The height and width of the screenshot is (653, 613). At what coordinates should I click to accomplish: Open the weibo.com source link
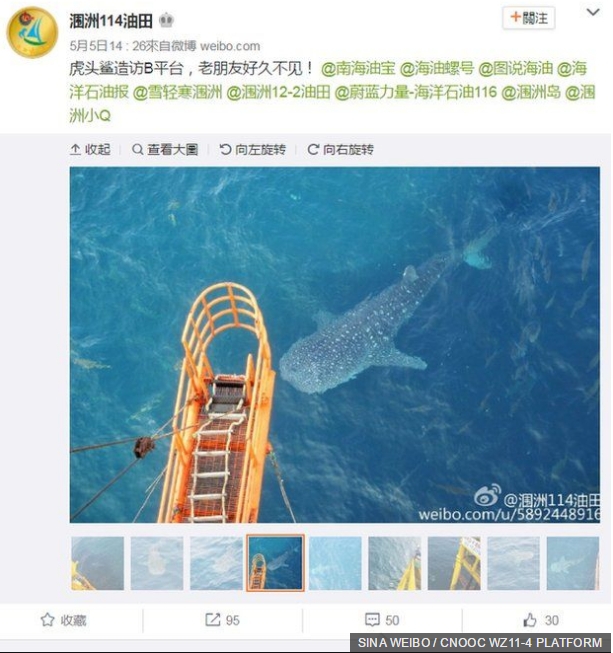click(x=230, y=46)
